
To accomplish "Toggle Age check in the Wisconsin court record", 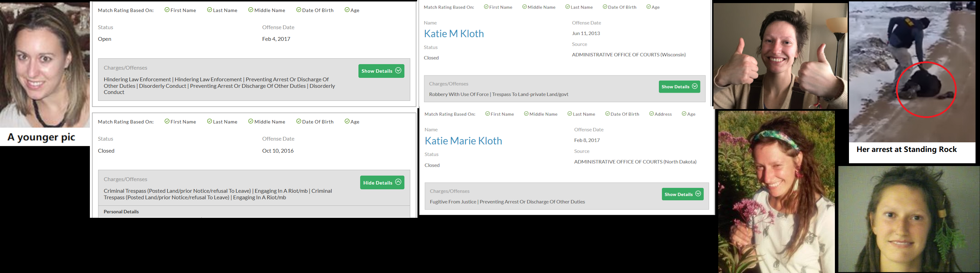I will click(x=649, y=7).
